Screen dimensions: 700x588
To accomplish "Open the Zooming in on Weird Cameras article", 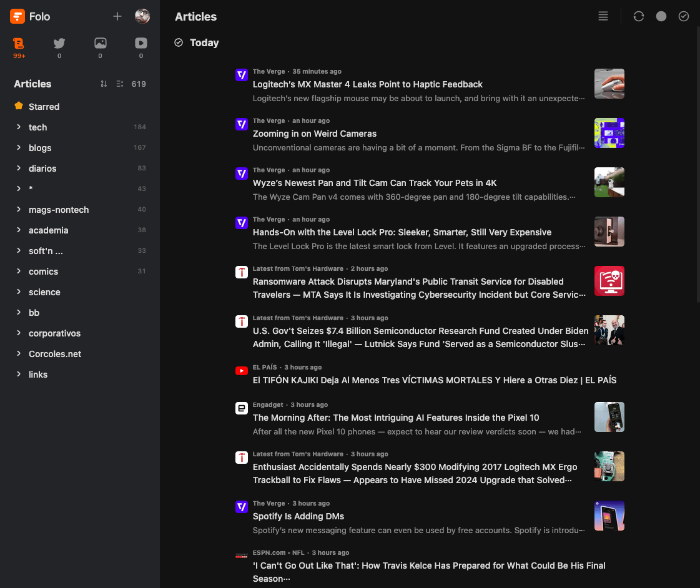I will [315, 134].
